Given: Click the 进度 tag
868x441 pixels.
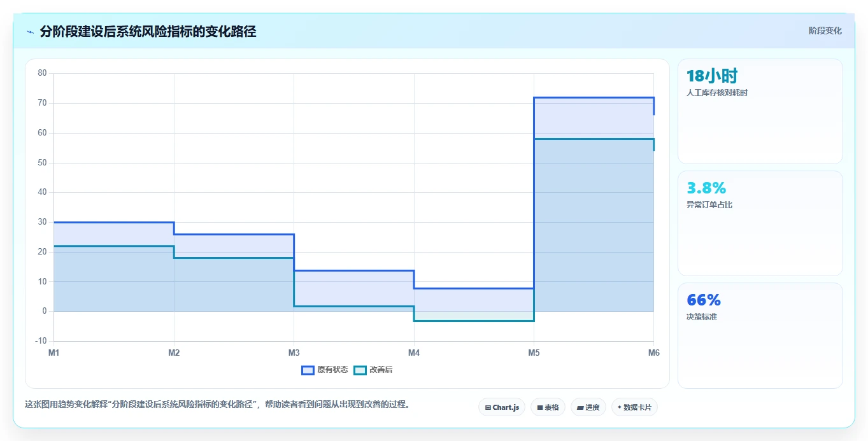Looking at the screenshot, I should 588,407.
